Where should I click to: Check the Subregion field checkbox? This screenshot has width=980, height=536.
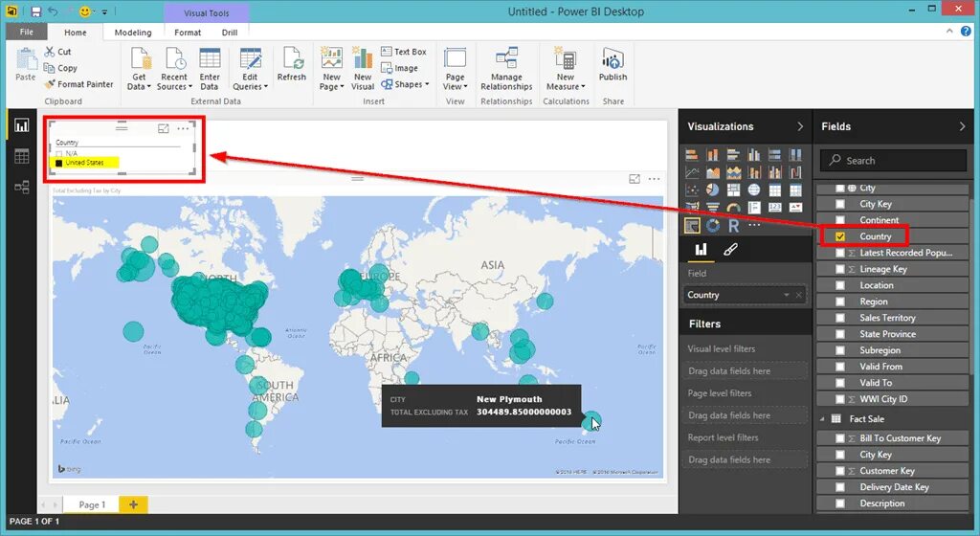coord(840,350)
